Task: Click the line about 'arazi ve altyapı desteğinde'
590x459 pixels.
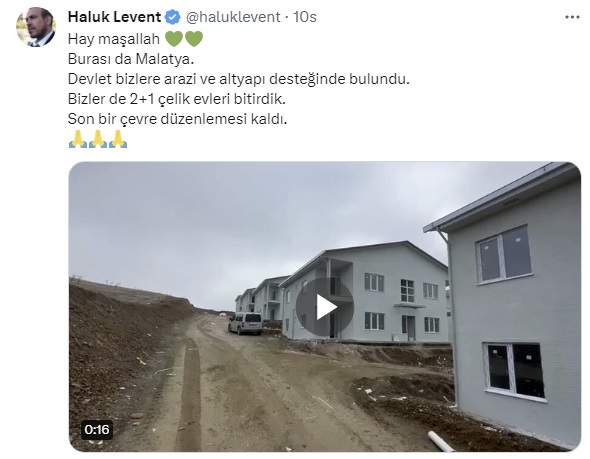Action: 239,79
